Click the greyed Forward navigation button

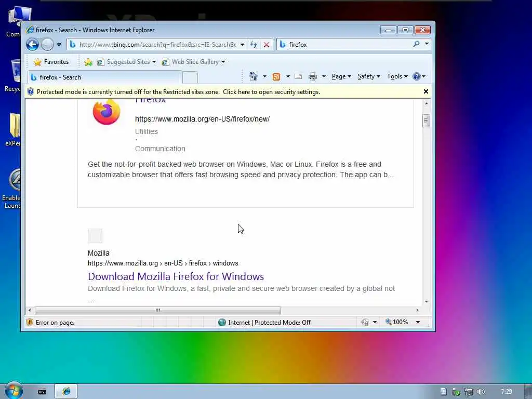click(47, 45)
